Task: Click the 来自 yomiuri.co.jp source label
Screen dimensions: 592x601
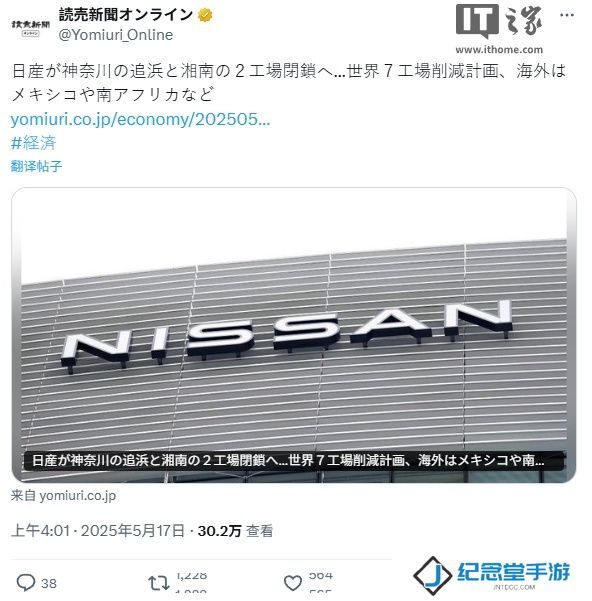Action: click(63, 496)
